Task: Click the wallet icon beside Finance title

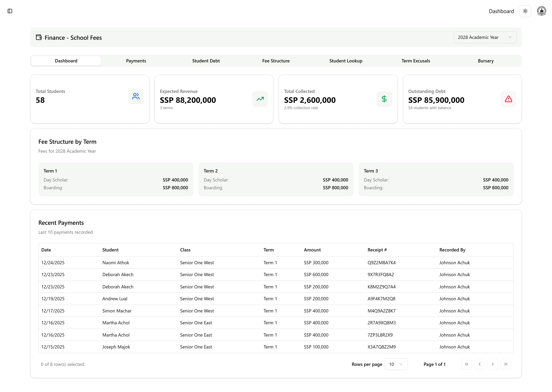Action: [39, 37]
